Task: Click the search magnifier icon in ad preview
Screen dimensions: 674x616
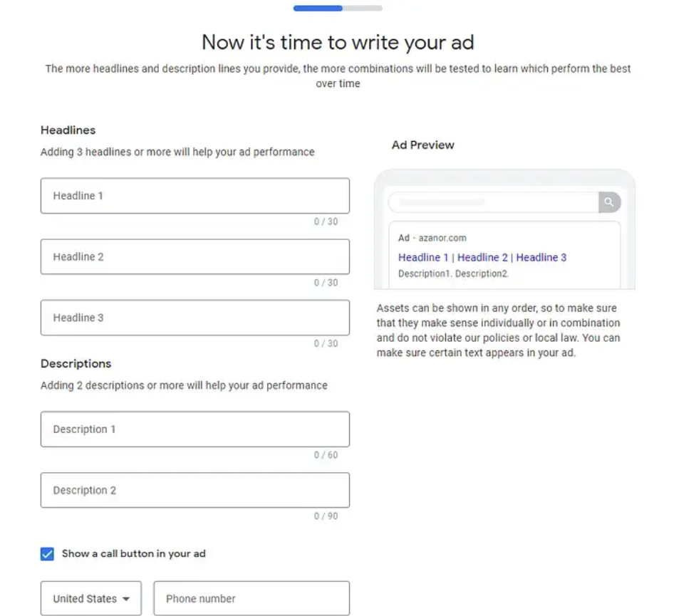Action: click(609, 202)
